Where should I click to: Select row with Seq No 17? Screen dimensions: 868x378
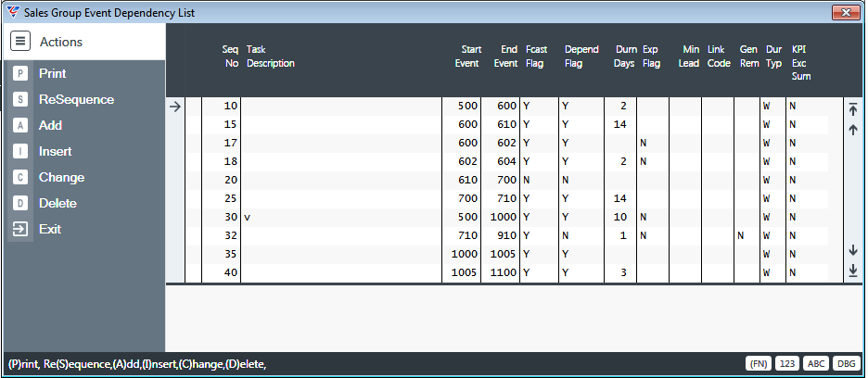[x=506, y=144]
